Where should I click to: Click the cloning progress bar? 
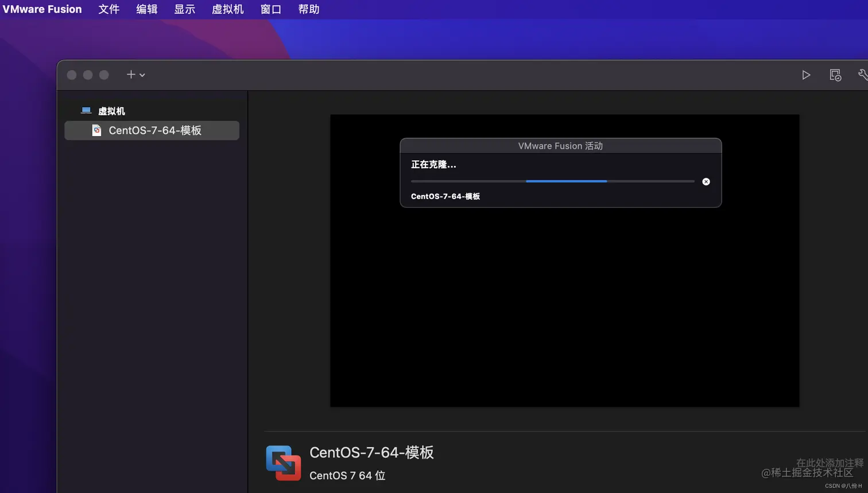(x=553, y=181)
